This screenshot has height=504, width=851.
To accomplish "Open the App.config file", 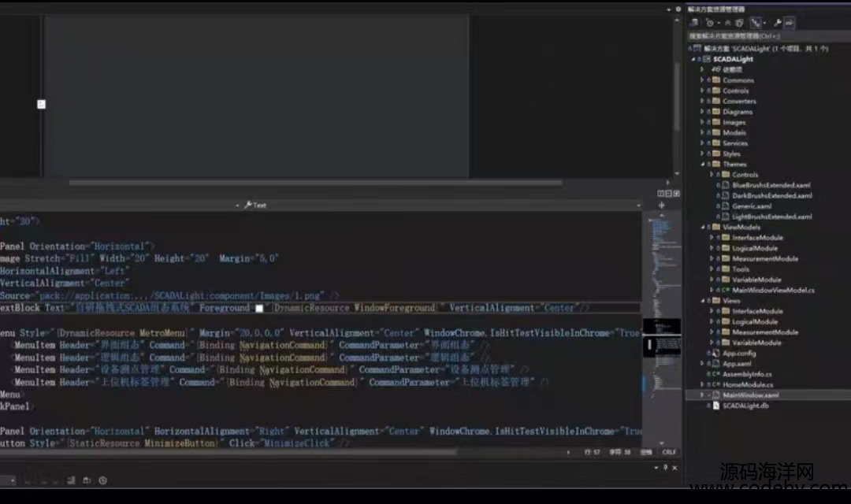I will (739, 354).
